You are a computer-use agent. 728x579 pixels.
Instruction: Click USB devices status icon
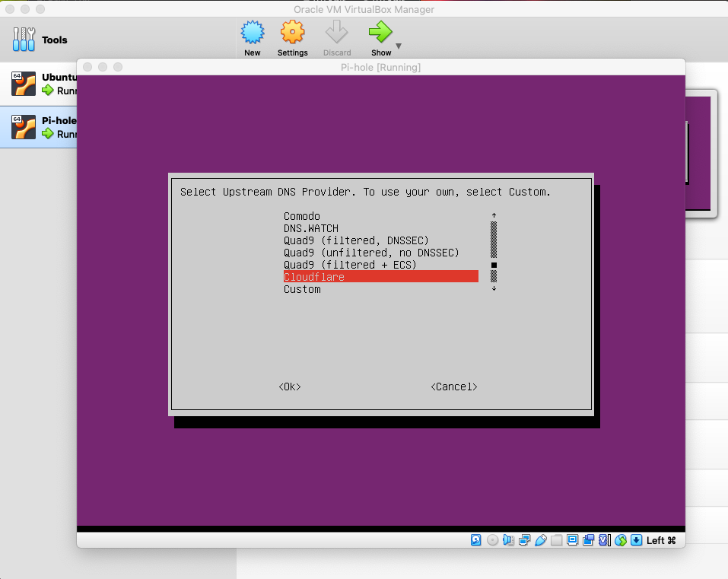coord(540,540)
